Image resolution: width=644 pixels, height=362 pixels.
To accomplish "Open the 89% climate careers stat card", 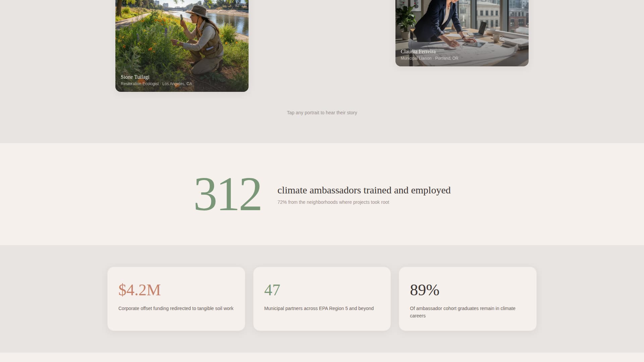I will 468,298.
